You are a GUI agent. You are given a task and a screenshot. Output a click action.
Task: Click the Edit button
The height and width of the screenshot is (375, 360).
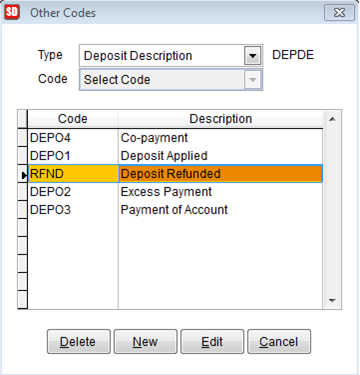(x=212, y=342)
